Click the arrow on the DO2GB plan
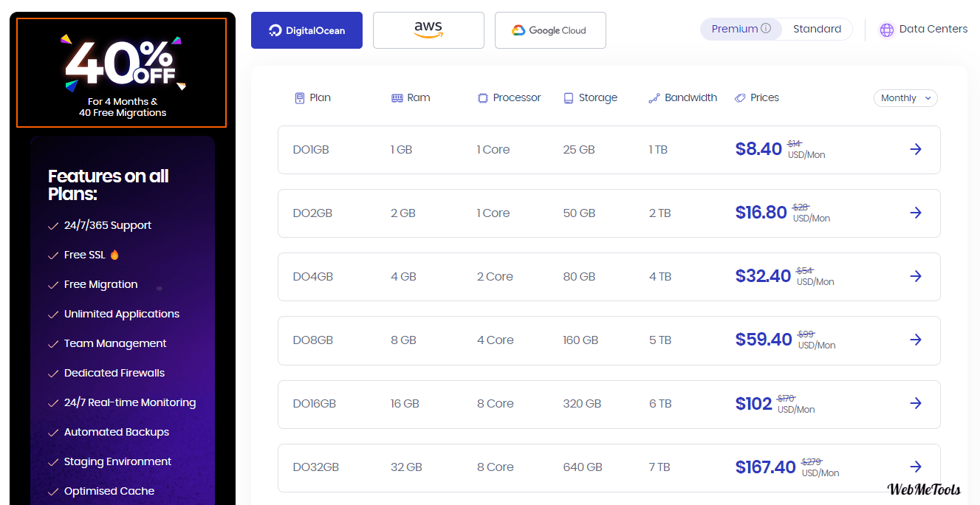 (x=916, y=213)
